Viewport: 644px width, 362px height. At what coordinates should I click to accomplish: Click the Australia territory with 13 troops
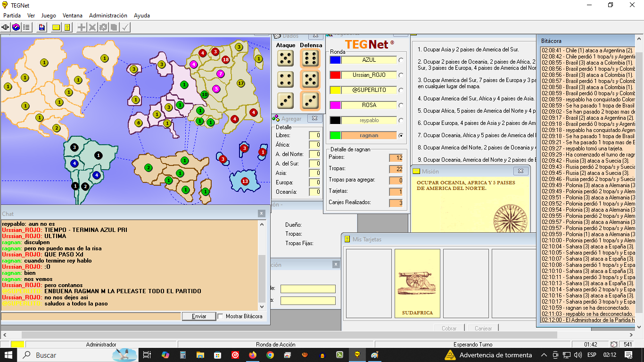coord(245,181)
